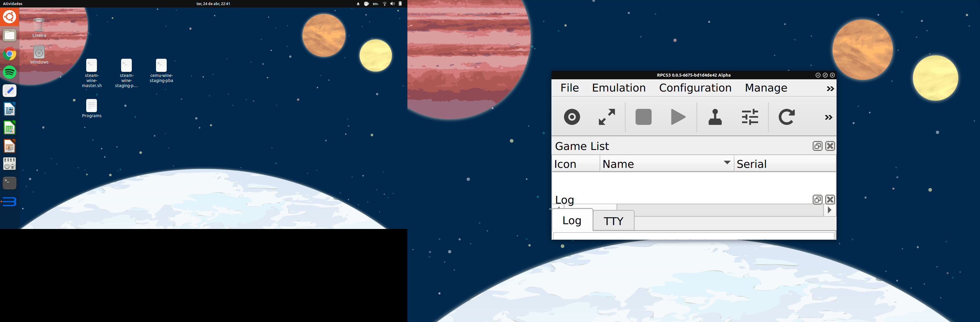Close the Log panel
This screenshot has height=322, width=980.
[x=830, y=199]
